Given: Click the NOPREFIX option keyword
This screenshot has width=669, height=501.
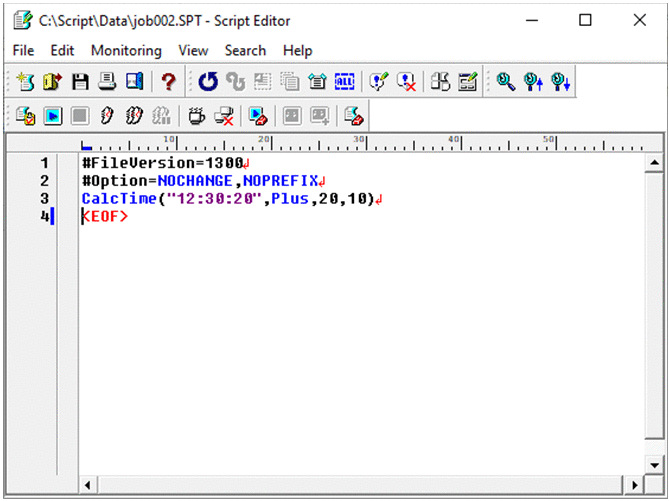Looking at the screenshot, I should (x=280, y=181).
